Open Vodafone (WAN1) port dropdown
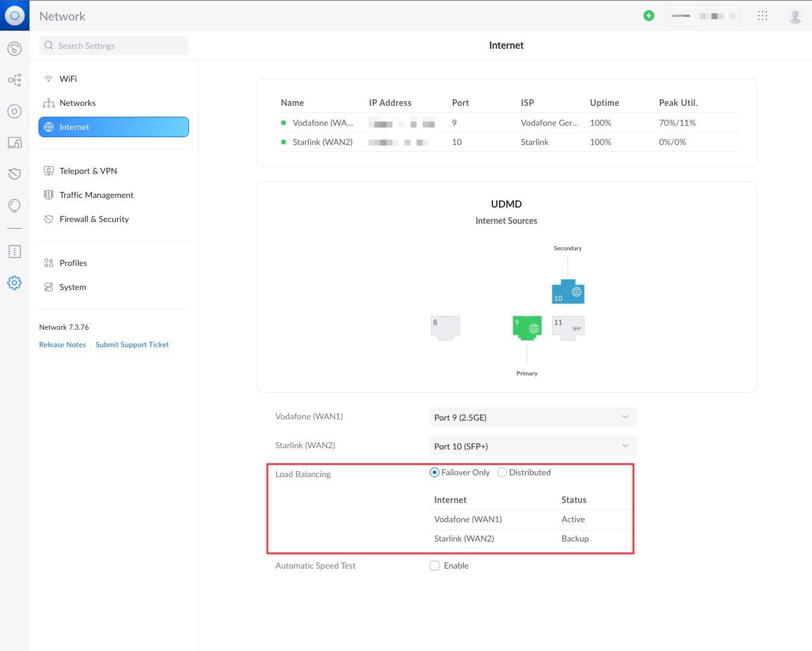 tap(533, 417)
